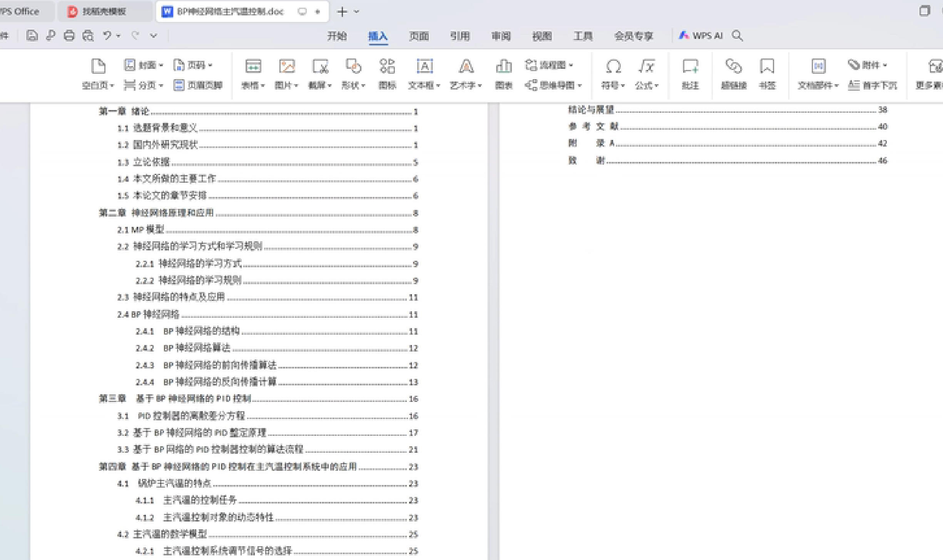Click the Print icon
The image size is (943, 560).
coord(69,36)
